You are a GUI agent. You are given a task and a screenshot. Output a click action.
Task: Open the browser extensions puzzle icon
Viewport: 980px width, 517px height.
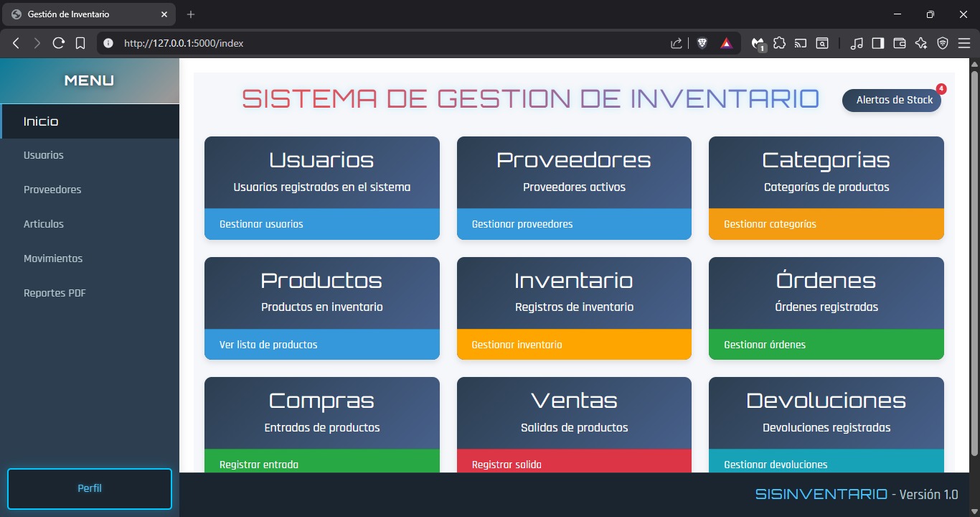click(779, 42)
